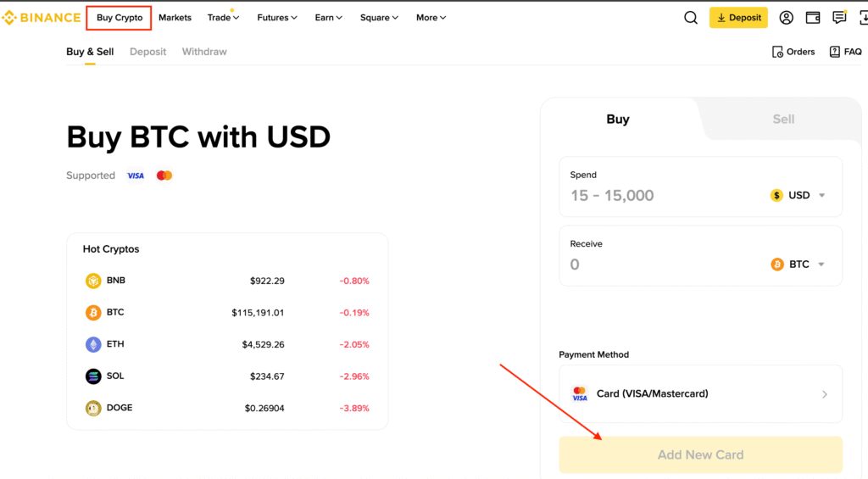Click the ETH price $4,529.26
This screenshot has width=868, height=479.
coord(263,344)
